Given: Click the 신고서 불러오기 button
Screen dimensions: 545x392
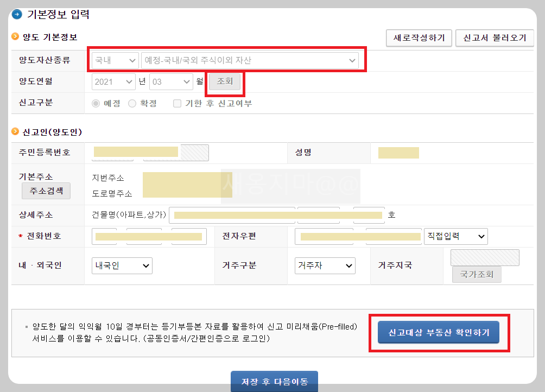Looking at the screenshot, I should click(495, 38).
